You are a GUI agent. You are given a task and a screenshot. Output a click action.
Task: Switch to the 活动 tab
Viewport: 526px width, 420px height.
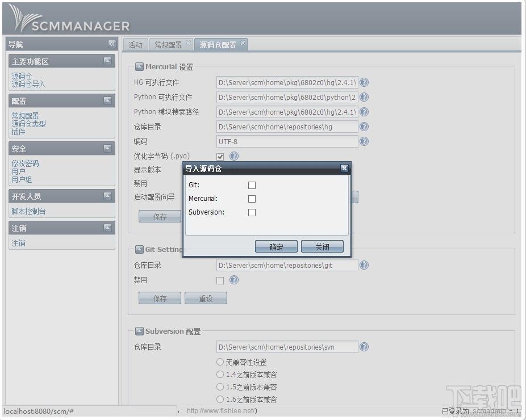[136, 45]
